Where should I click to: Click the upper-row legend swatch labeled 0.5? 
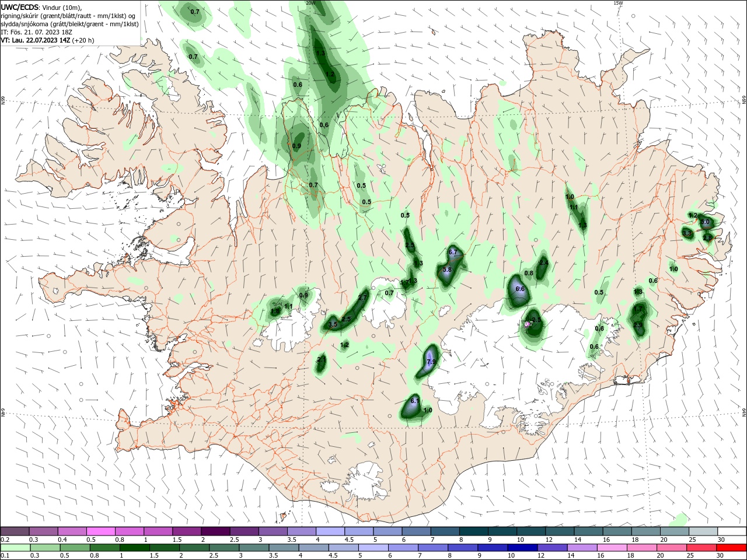pyautogui.click(x=100, y=531)
